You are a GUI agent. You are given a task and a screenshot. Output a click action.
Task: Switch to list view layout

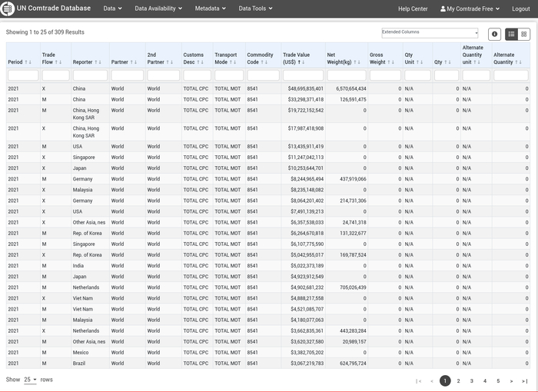512,35
